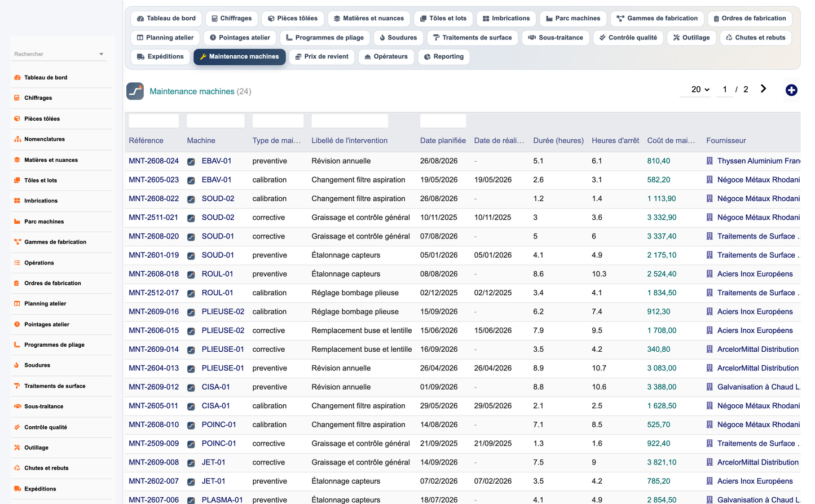Switch to Prix de revient tab

pos(322,57)
